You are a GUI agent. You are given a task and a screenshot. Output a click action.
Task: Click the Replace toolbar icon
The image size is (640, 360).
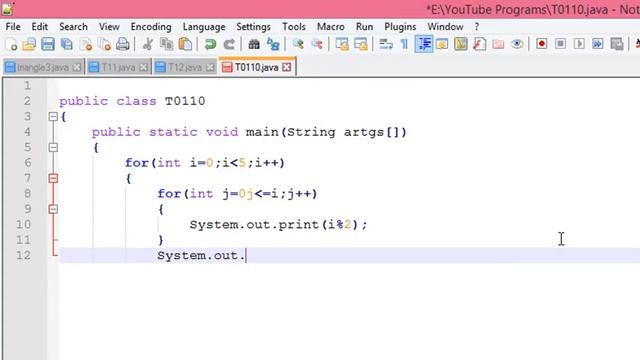pyautogui.click(x=273, y=44)
